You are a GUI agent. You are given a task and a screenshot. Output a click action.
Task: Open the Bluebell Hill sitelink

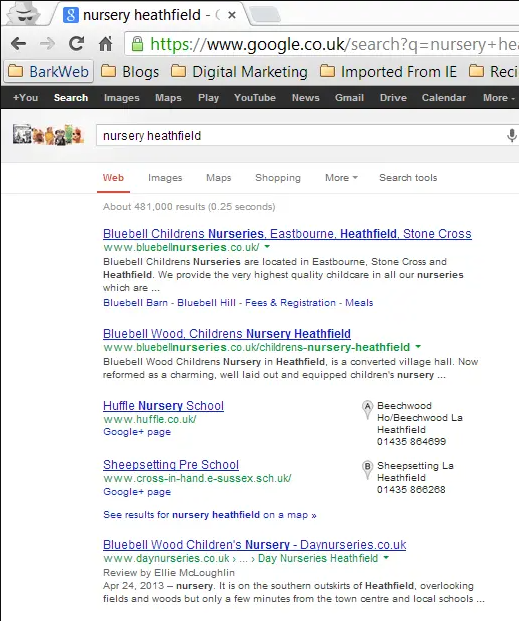point(206,303)
